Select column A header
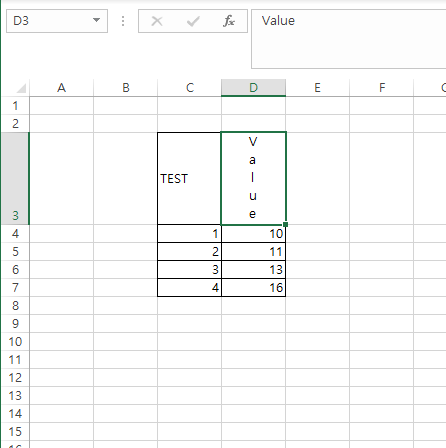Viewport: 446px width, 448px height. click(x=61, y=88)
